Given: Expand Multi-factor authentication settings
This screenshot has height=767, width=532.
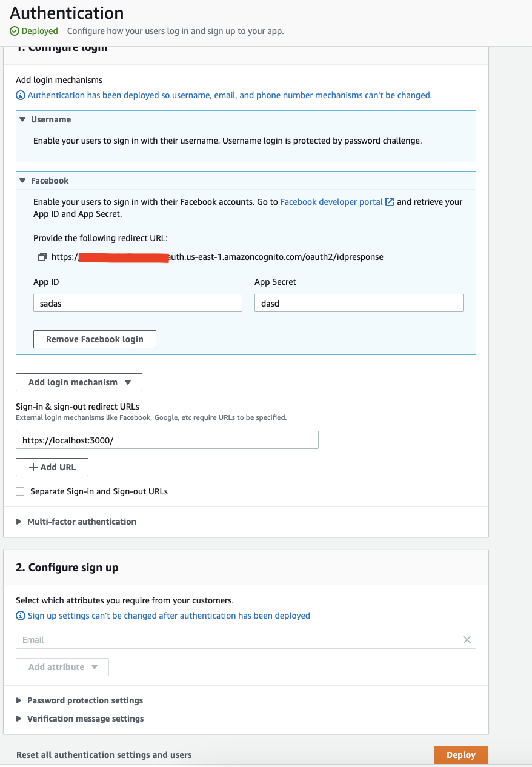Looking at the screenshot, I should pos(20,522).
